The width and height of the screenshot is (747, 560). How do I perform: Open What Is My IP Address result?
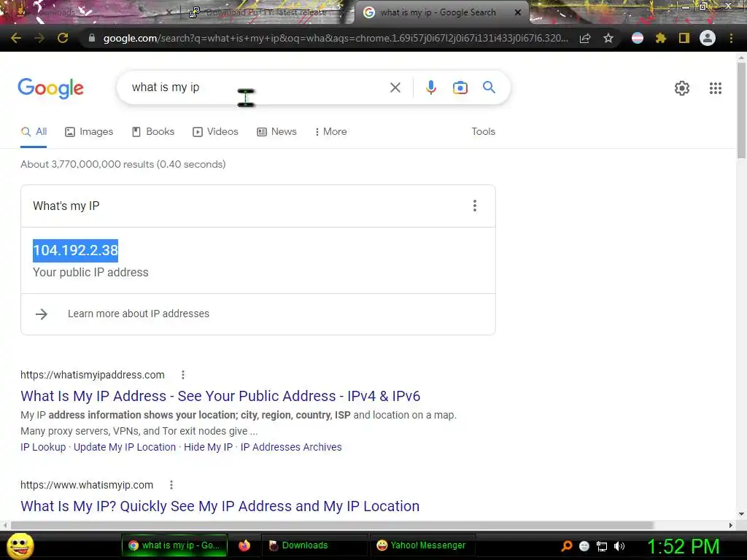pyautogui.click(x=220, y=396)
